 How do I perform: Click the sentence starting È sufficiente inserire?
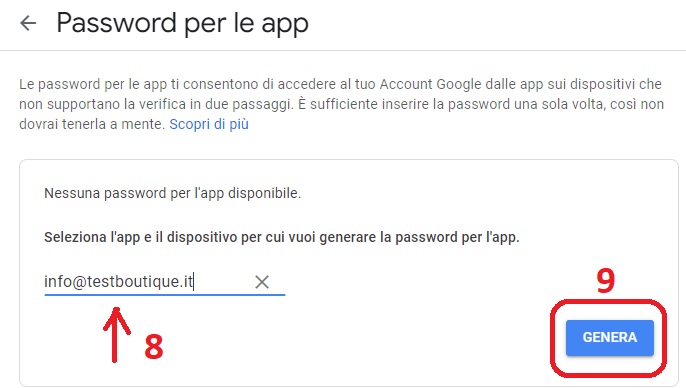(482, 104)
